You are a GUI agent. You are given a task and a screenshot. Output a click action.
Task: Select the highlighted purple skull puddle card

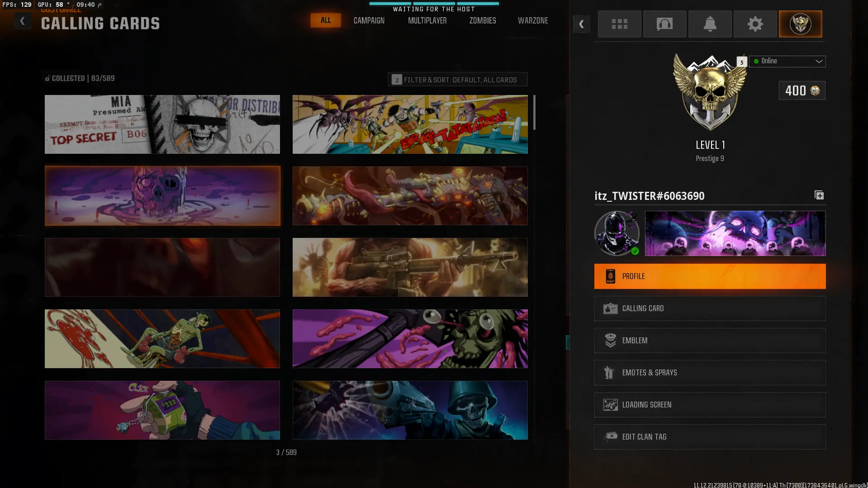click(162, 196)
